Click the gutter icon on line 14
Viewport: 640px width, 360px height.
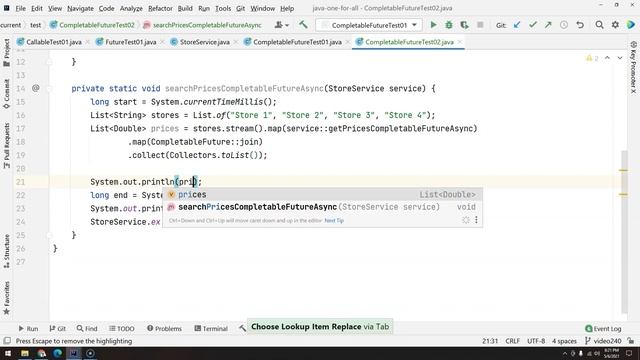(36, 88)
